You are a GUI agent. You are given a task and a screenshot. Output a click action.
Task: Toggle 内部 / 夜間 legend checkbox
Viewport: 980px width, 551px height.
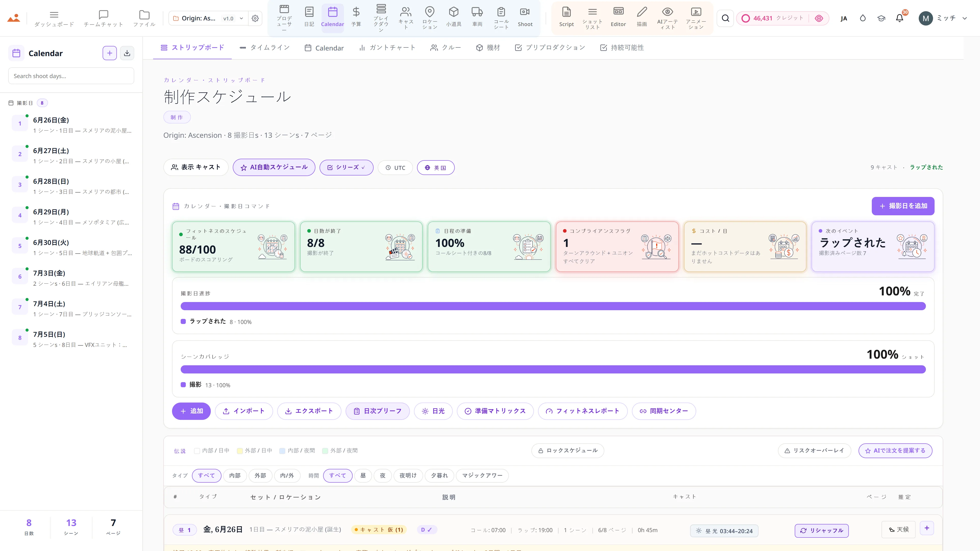(282, 450)
